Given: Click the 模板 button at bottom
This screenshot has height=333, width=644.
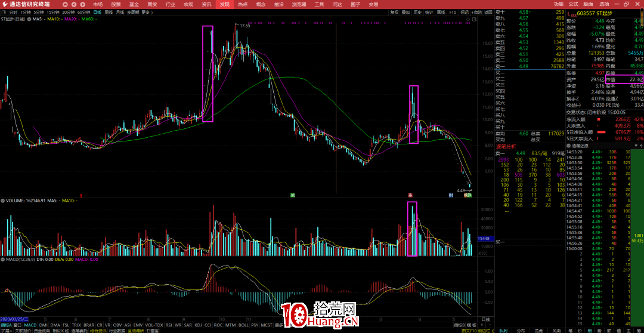Looking at the screenshot, I should 472,325.
